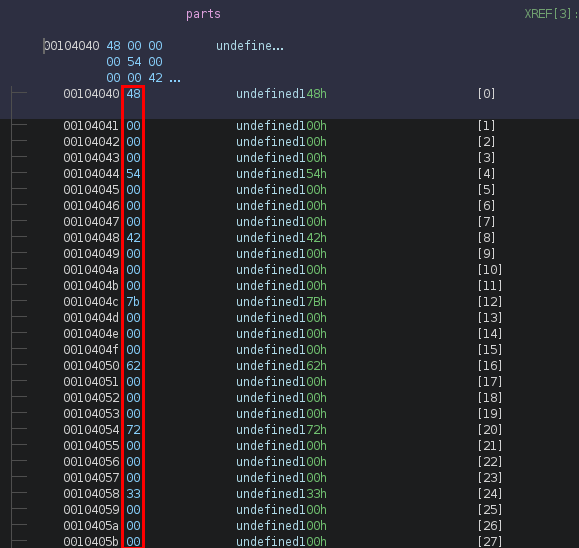Click 'undefined1 00h' in row [1]
The height and width of the screenshot is (548, 579).
tap(281, 126)
